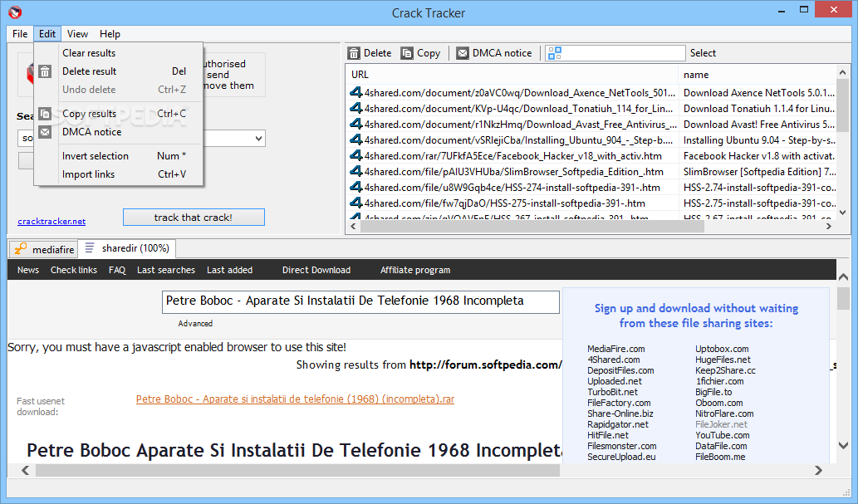The width and height of the screenshot is (858, 504).
Task: Click 4shared icon of Tonatiuh row
Action: 356,108
